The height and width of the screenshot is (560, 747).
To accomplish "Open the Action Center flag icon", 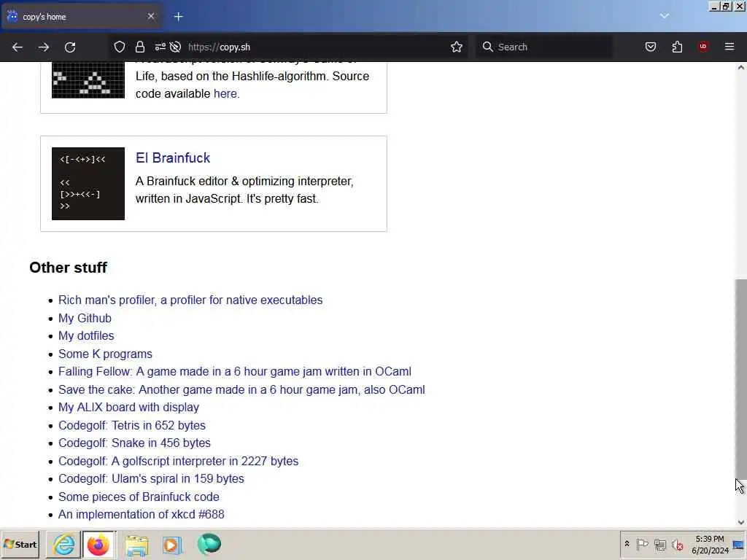I will [642, 544].
